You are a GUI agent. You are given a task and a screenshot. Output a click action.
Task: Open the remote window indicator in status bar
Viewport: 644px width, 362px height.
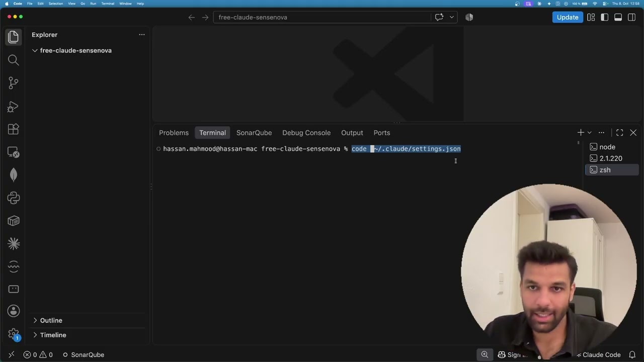pos(12,354)
